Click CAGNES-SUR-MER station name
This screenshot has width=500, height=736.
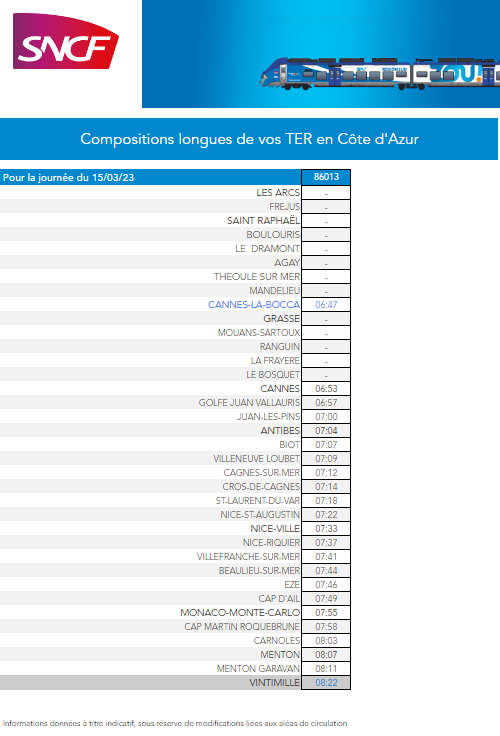coord(262,473)
